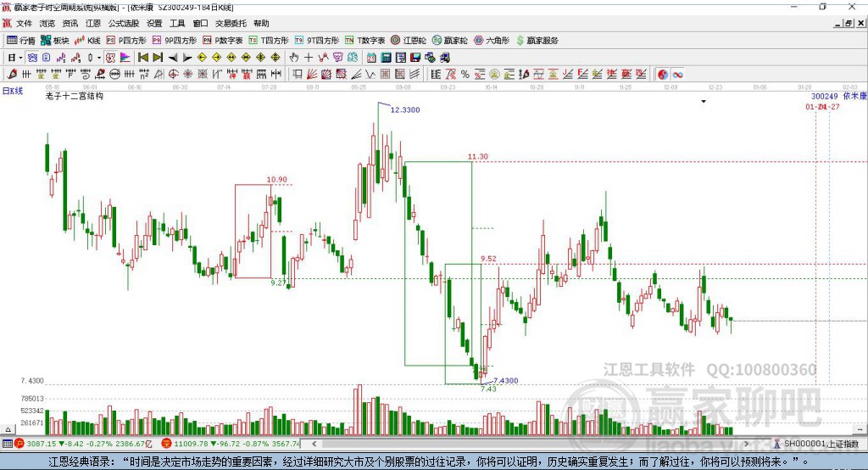This screenshot has height=470, width=868.
Task: Click the 7.4300 low price label on chart
Action: 505,380
